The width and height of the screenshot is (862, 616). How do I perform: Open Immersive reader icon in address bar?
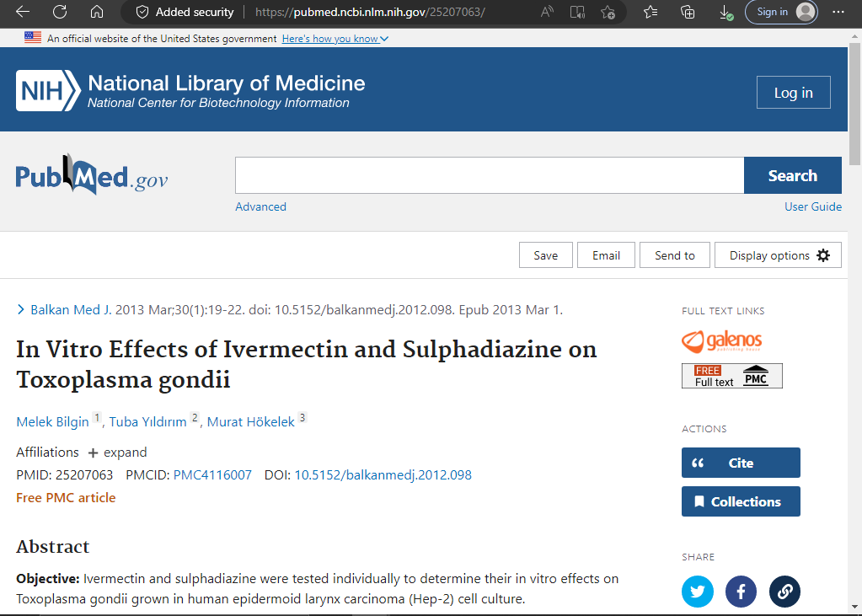[x=577, y=12]
